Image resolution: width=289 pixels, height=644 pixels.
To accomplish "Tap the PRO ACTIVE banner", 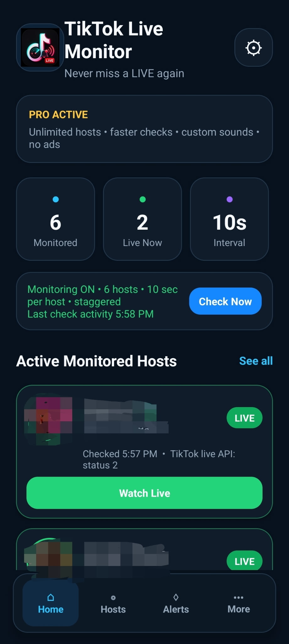I will click(144, 129).
